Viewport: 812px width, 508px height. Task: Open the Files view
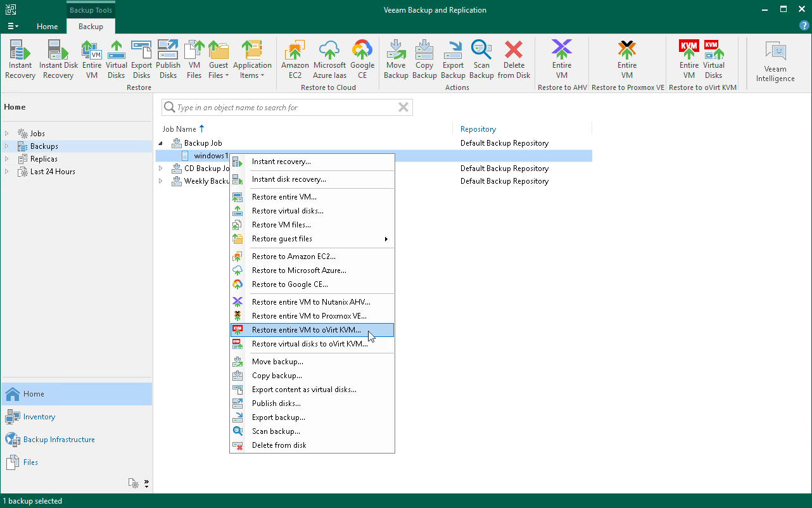pos(76,462)
